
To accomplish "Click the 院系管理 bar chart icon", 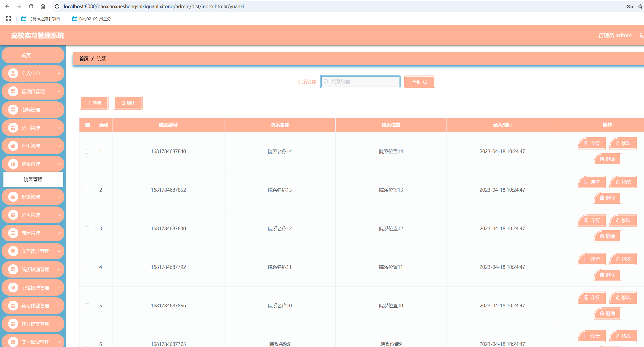I will (x=13, y=164).
